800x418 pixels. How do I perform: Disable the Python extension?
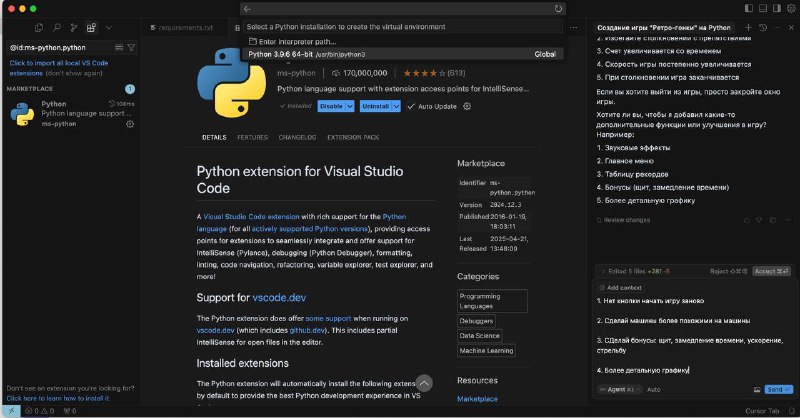pyautogui.click(x=331, y=106)
